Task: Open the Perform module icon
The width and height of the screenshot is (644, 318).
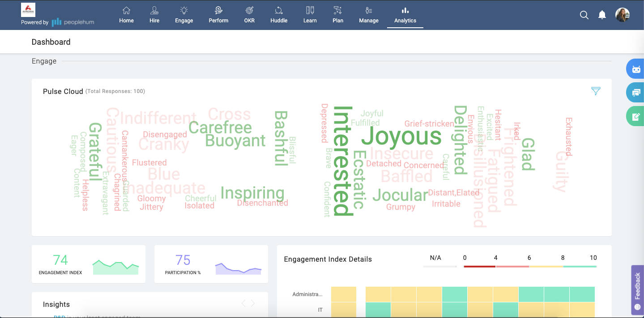Action: (218, 15)
